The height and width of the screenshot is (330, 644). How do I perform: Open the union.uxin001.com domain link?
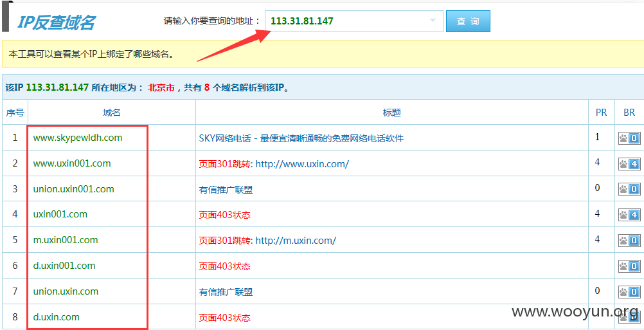(x=73, y=189)
